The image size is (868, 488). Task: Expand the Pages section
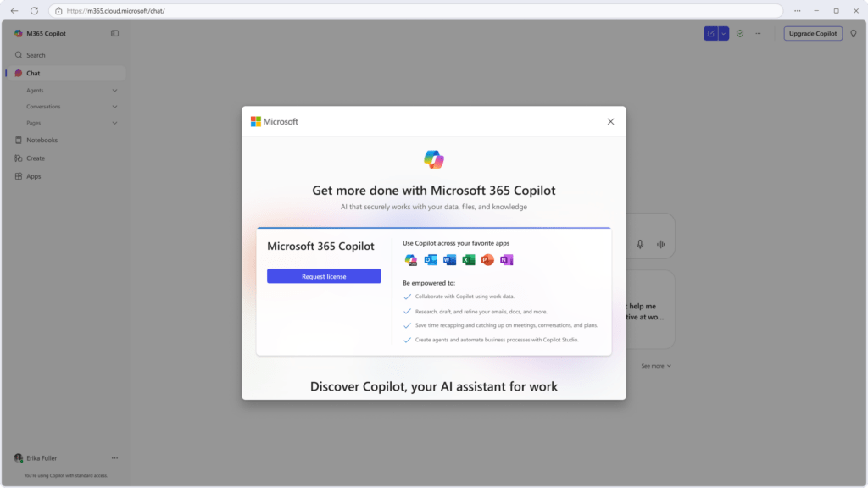click(x=114, y=122)
